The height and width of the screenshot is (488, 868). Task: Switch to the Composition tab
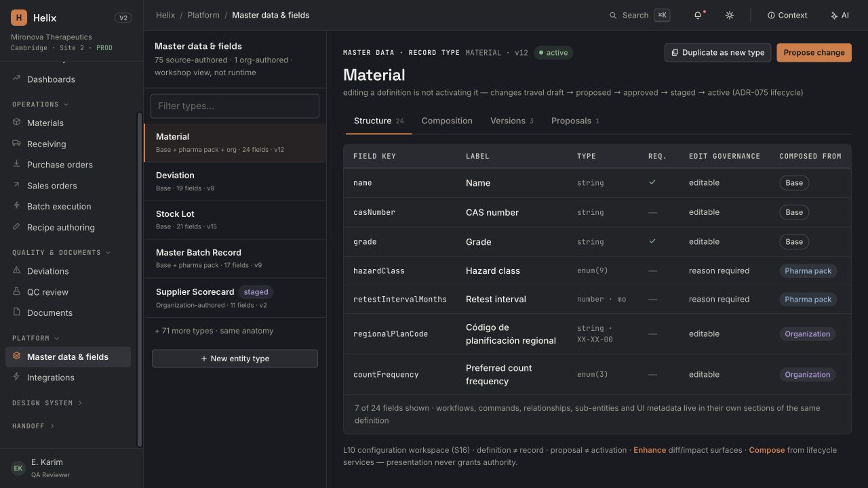pos(447,121)
